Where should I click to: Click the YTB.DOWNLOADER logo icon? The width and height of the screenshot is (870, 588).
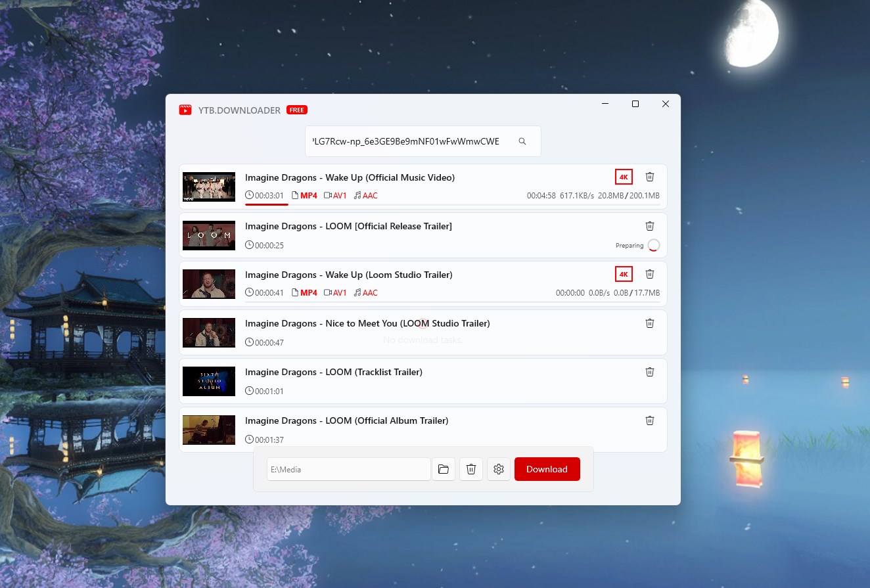pos(185,110)
